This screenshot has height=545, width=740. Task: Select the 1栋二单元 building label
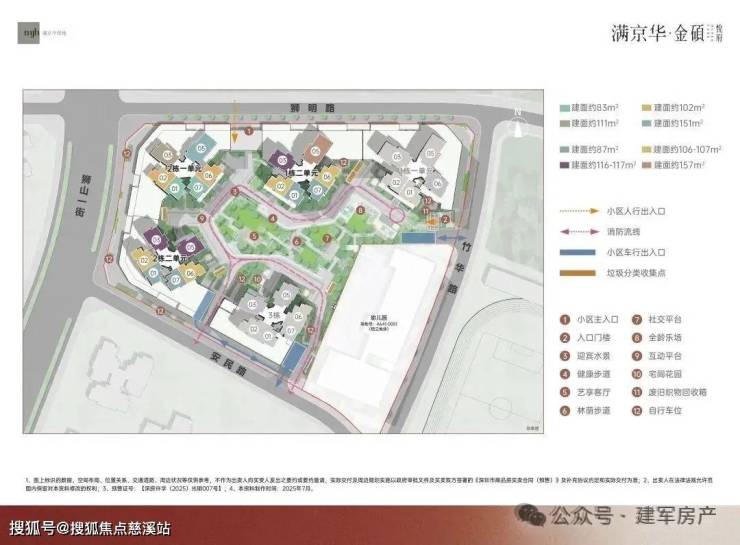point(303,173)
